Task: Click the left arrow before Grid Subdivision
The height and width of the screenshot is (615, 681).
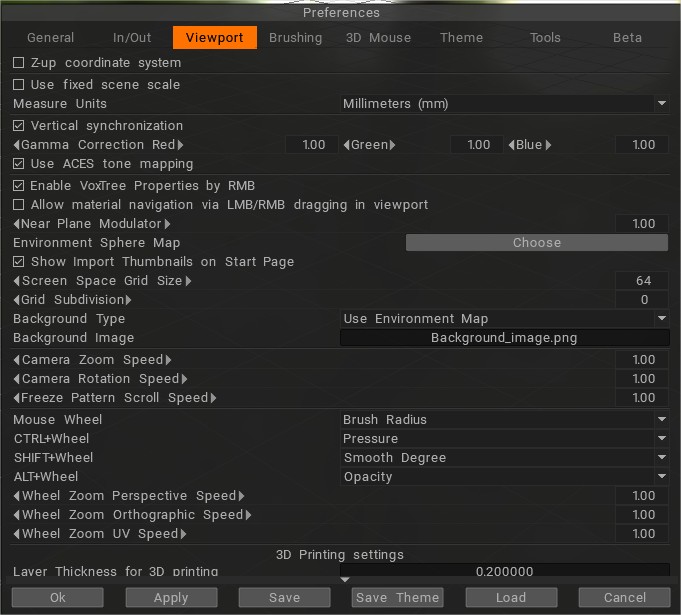Action: [17, 300]
